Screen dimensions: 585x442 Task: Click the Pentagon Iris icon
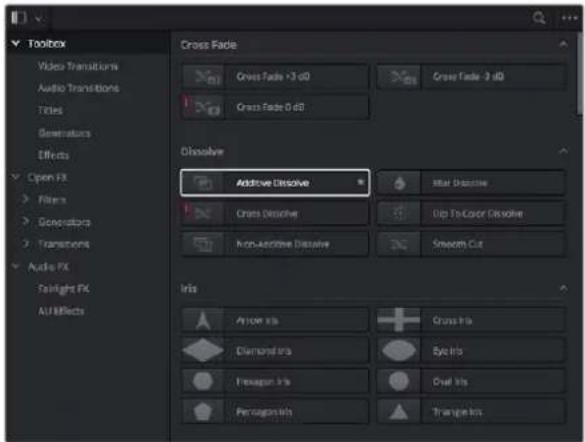coord(203,412)
